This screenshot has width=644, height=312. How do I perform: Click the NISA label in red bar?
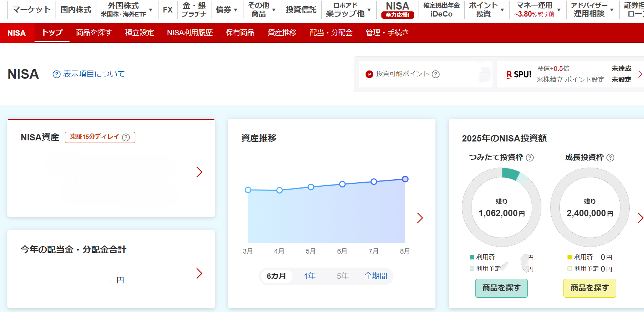17,33
